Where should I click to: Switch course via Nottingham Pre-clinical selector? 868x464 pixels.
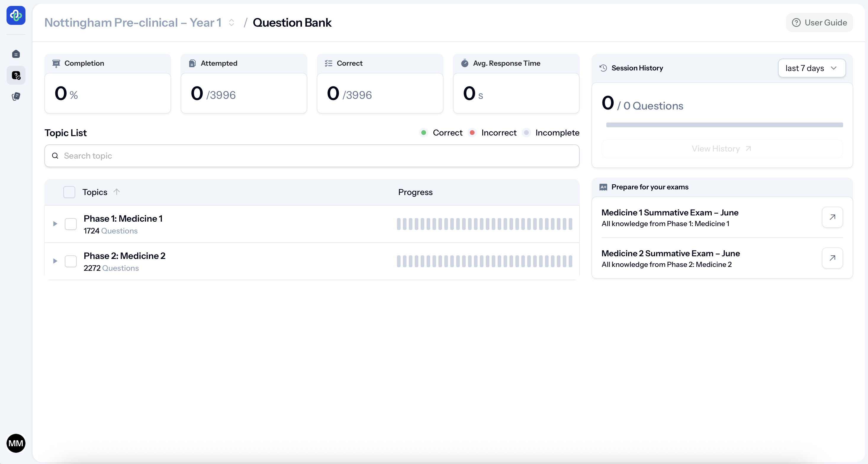tap(139, 22)
